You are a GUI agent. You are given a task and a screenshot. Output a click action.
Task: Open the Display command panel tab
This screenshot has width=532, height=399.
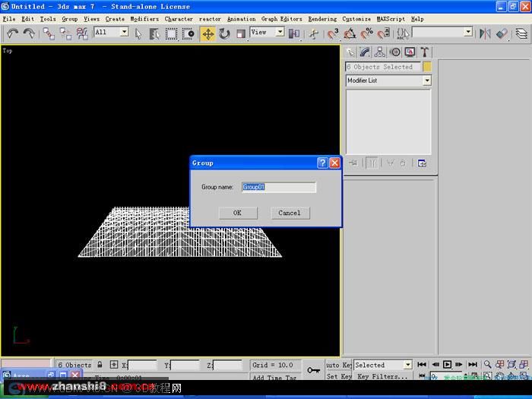pos(410,52)
